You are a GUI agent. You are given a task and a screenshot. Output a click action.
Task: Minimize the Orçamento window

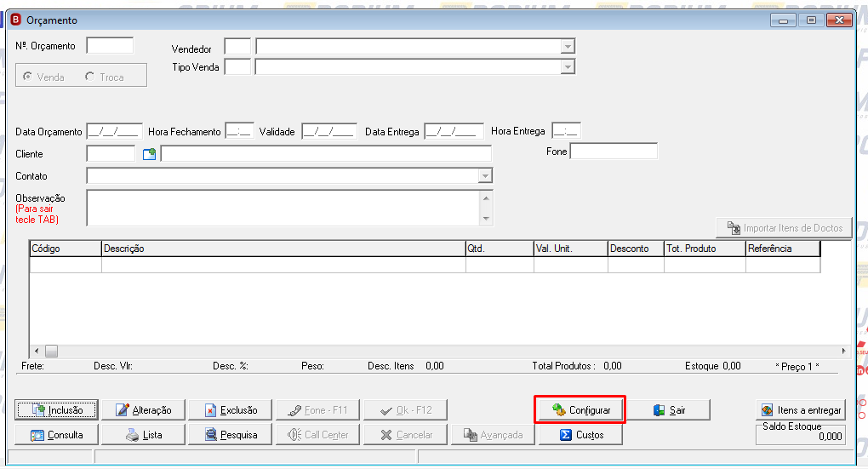point(783,20)
